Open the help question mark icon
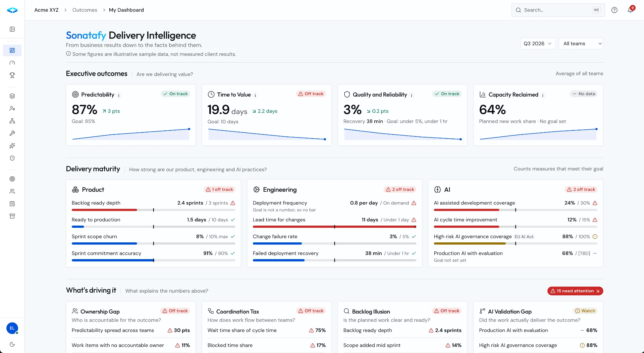The width and height of the screenshot is (644, 353). (x=614, y=10)
